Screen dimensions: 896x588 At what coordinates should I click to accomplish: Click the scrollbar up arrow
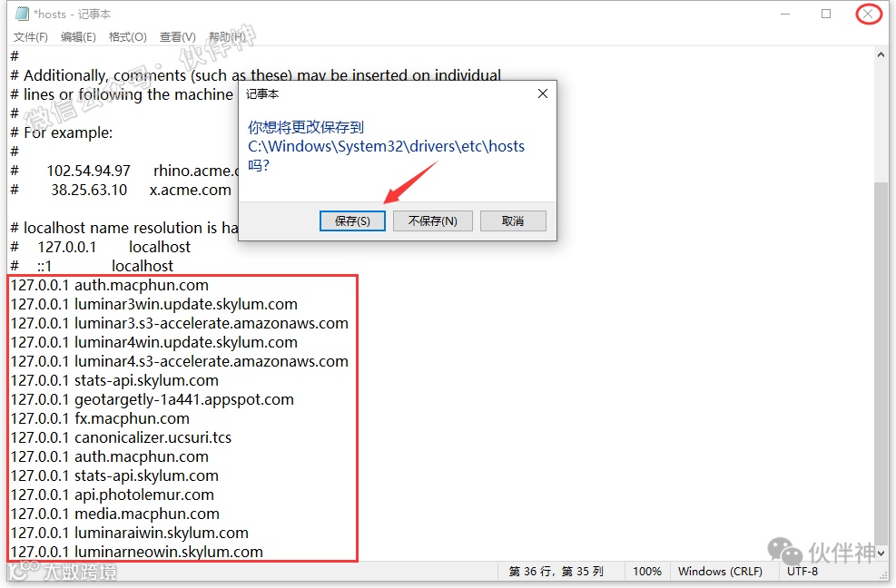click(881, 54)
